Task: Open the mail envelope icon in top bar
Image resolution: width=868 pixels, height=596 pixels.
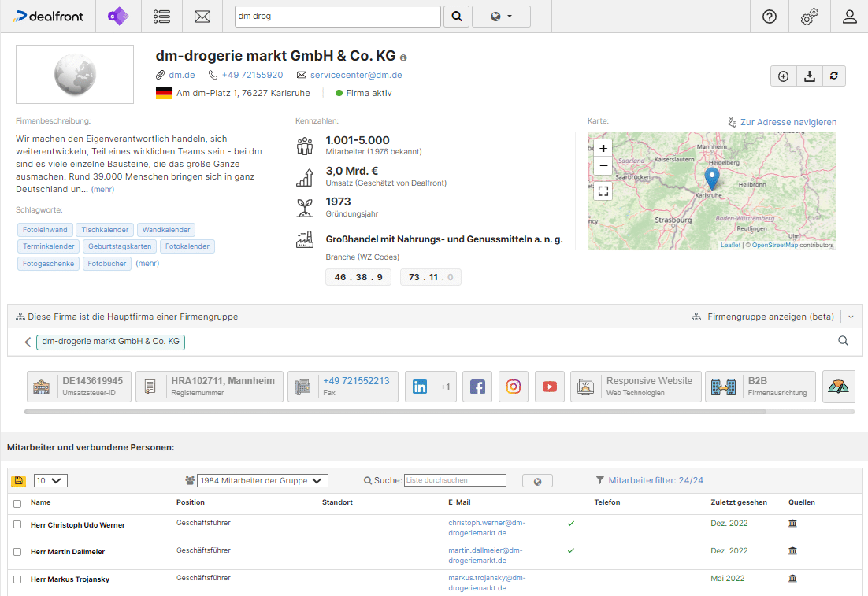Action: click(202, 17)
